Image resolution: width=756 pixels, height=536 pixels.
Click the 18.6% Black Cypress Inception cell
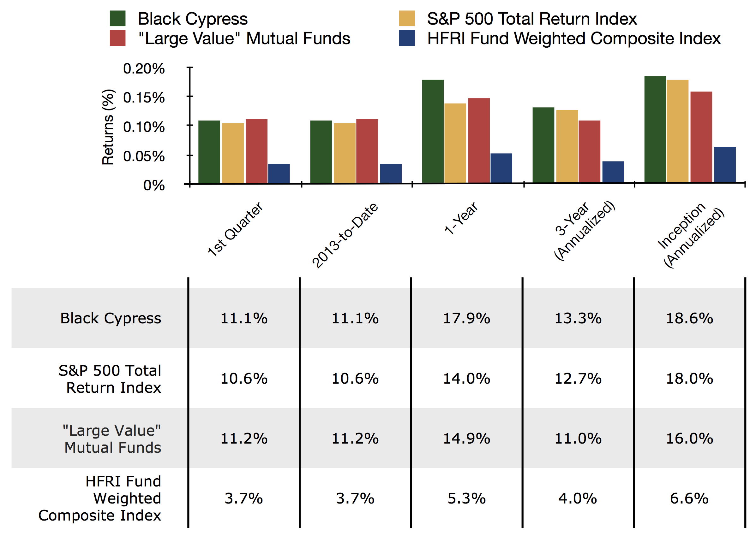pos(689,319)
